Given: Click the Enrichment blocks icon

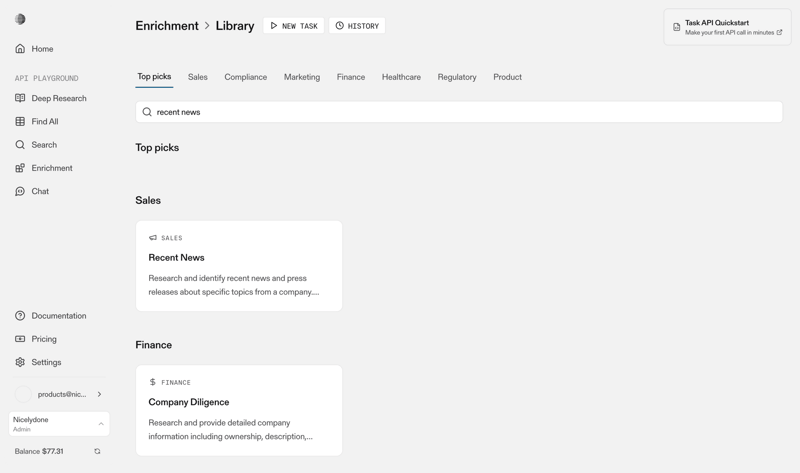Looking at the screenshot, I should click(20, 168).
